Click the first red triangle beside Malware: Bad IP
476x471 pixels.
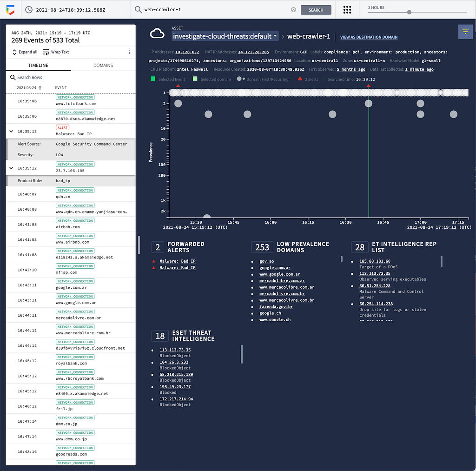point(153,261)
